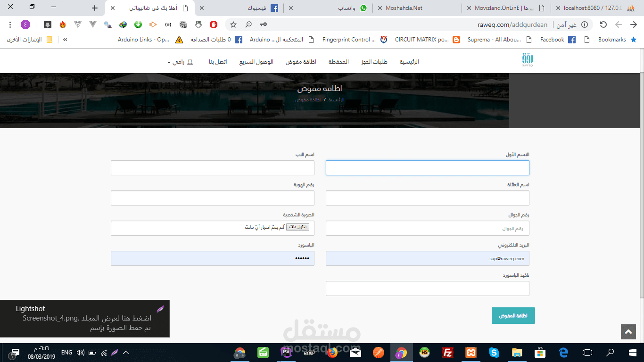The width and height of the screenshot is (644, 362).
Task: Click the dark download box extension
Action: click(x=48, y=25)
